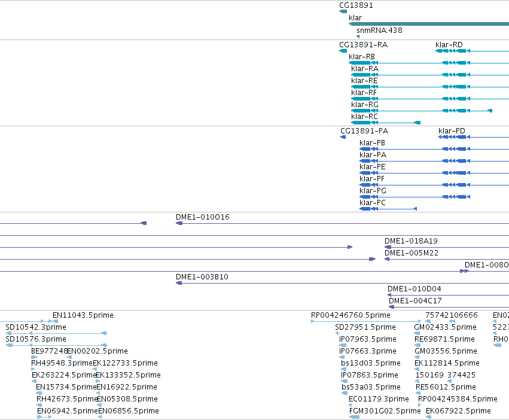This screenshot has height=420, width=509.
Task: Select the klar-PG protein label
Action: [373, 191]
